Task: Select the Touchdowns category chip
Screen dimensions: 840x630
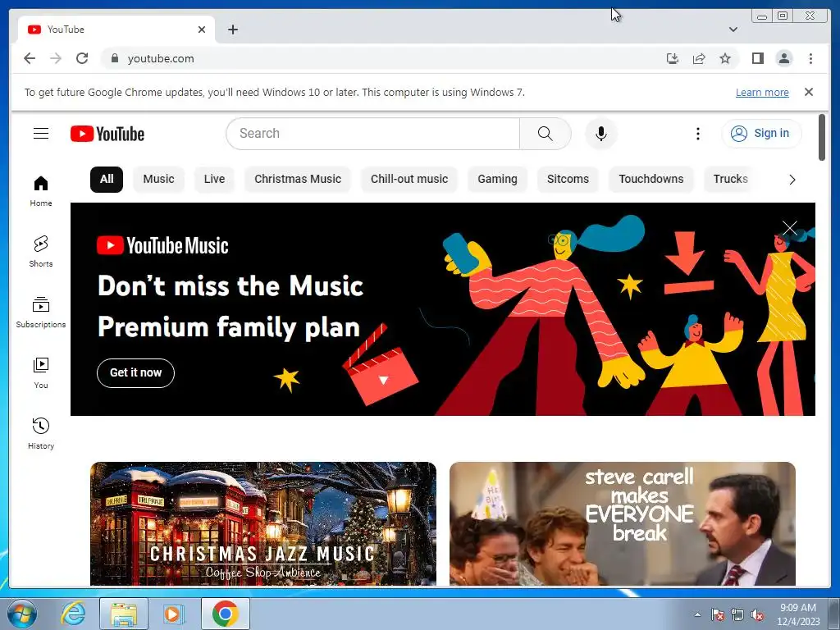Action: pos(651,179)
